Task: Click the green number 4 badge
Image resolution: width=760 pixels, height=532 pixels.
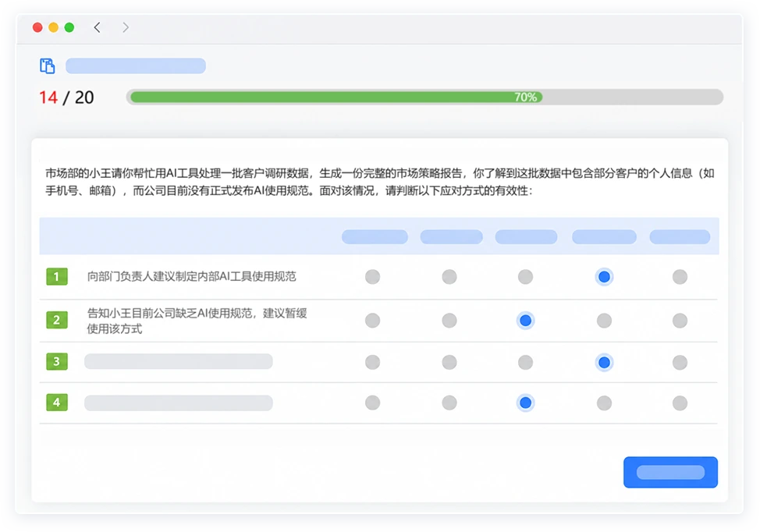Action: click(x=57, y=403)
